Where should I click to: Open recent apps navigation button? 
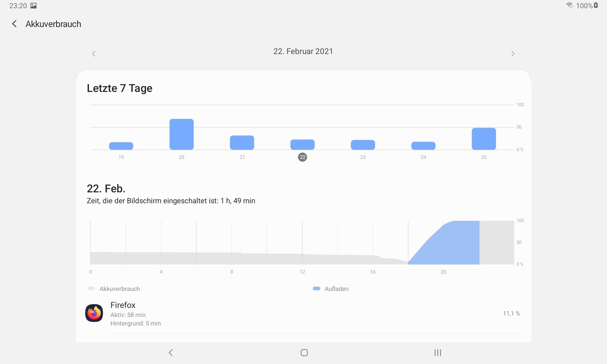pyautogui.click(x=438, y=353)
